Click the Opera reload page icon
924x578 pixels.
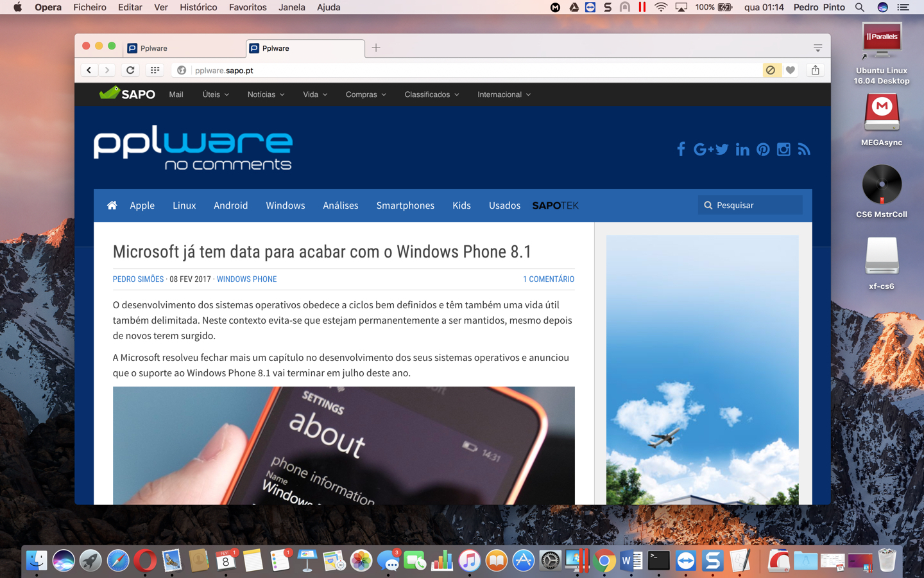130,70
